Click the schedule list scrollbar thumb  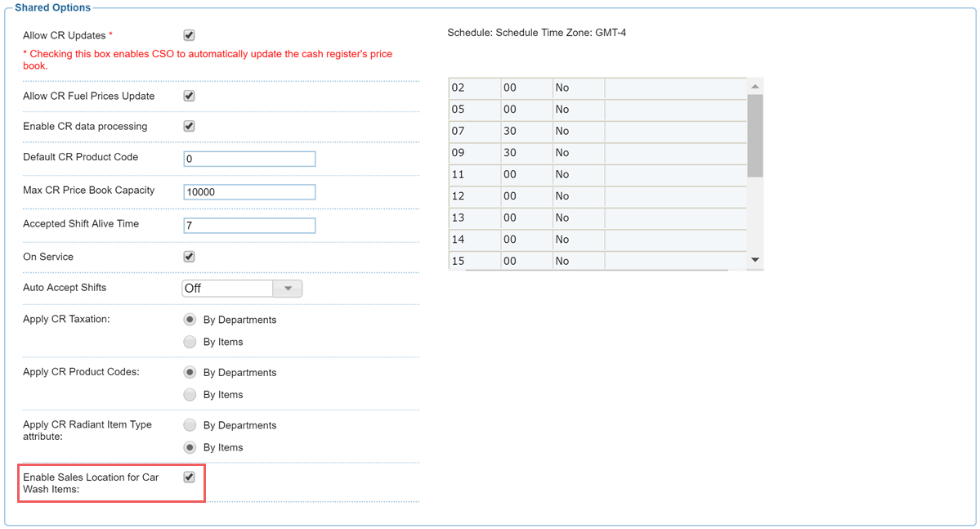(x=755, y=136)
